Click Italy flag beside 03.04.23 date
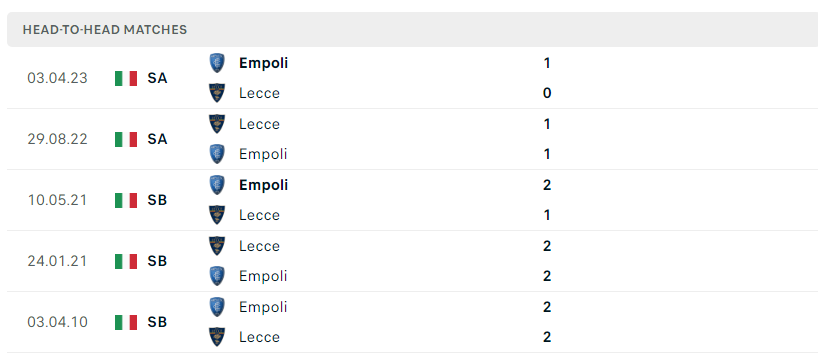 coord(126,78)
